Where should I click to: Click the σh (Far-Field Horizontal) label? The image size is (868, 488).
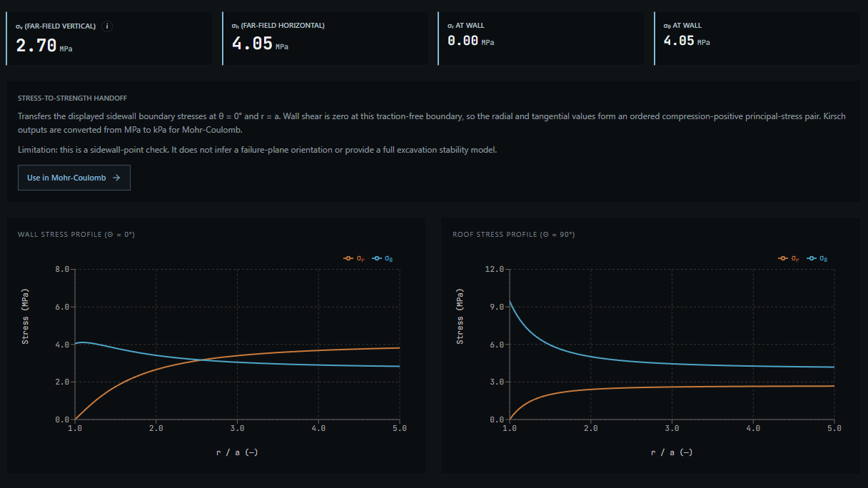coord(278,26)
